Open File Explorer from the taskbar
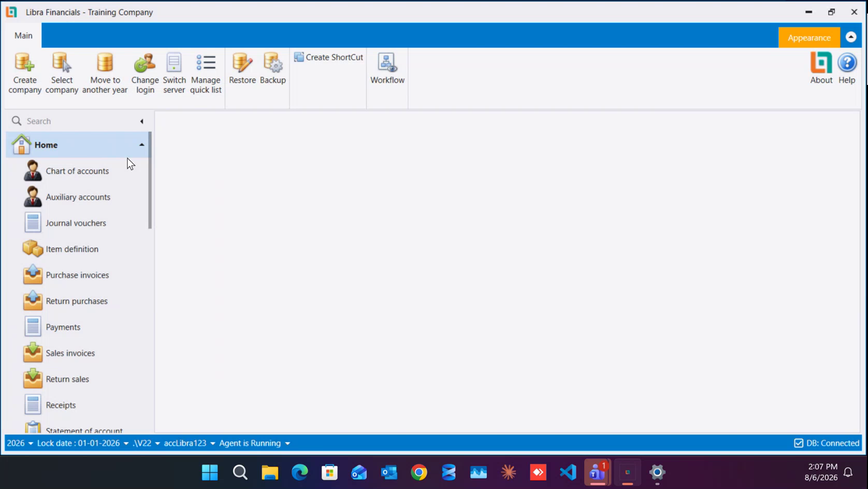This screenshot has width=868, height=489. pos(270,472)
